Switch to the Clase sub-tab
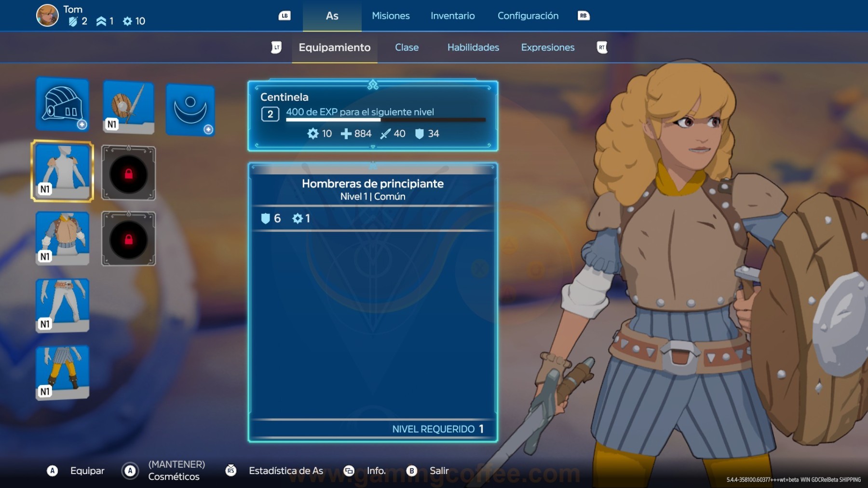Screen dimensions: 868x488 point(407,47)
